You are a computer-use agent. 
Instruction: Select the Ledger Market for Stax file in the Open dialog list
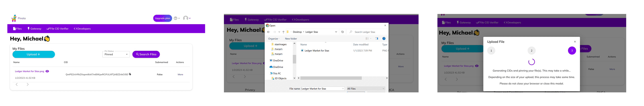pyautogui.click(x=315, y=51)
